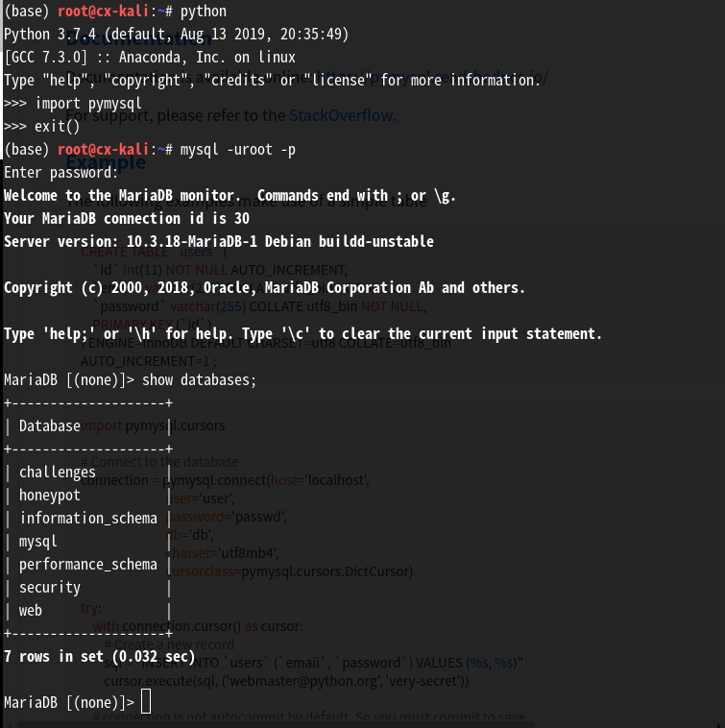This screenshot has width=725, height=728.
Task: Click the 'exit()' Python command
Action: pos(57,126)
